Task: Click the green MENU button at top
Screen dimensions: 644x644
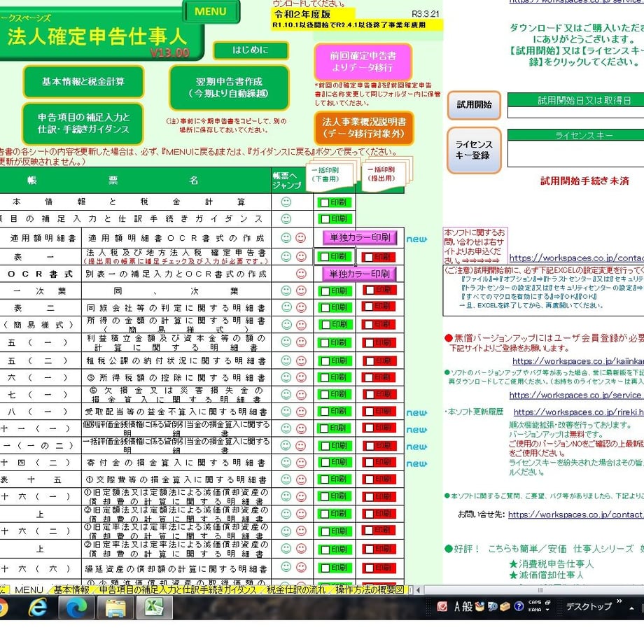Action: coord(211,11)
